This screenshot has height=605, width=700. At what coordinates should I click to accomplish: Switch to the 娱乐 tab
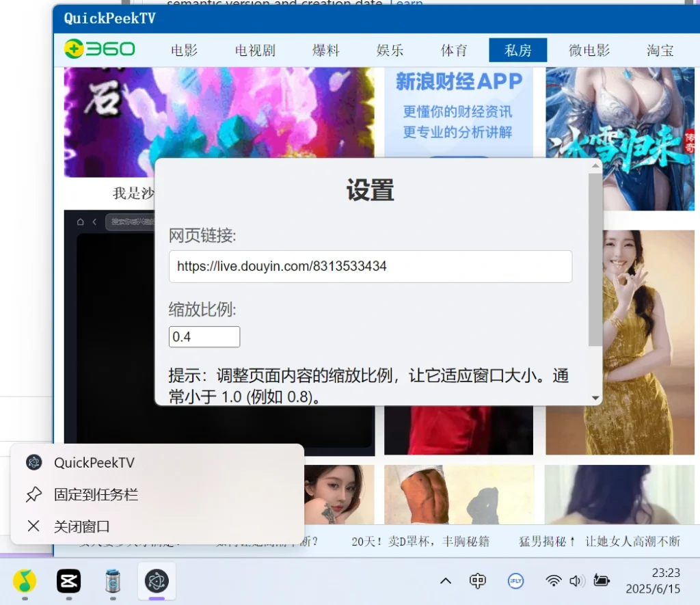pos(390,50)
